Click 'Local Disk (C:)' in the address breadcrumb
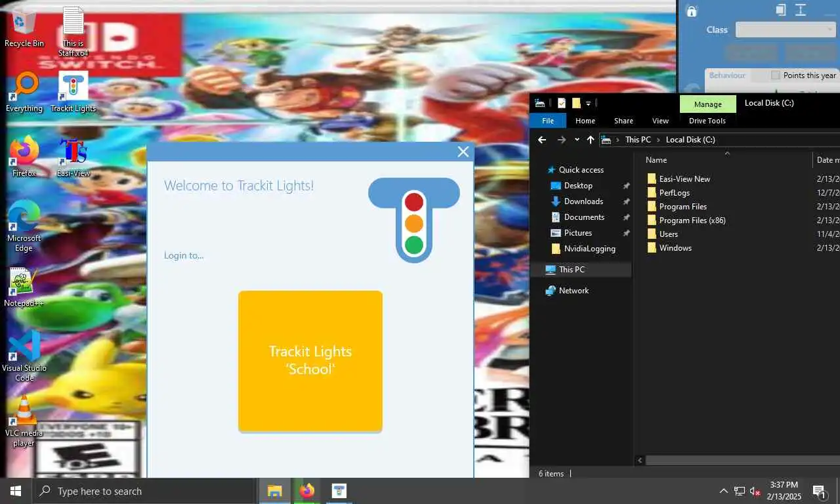This screenshot has height=504, width=840. click(690, 140)
